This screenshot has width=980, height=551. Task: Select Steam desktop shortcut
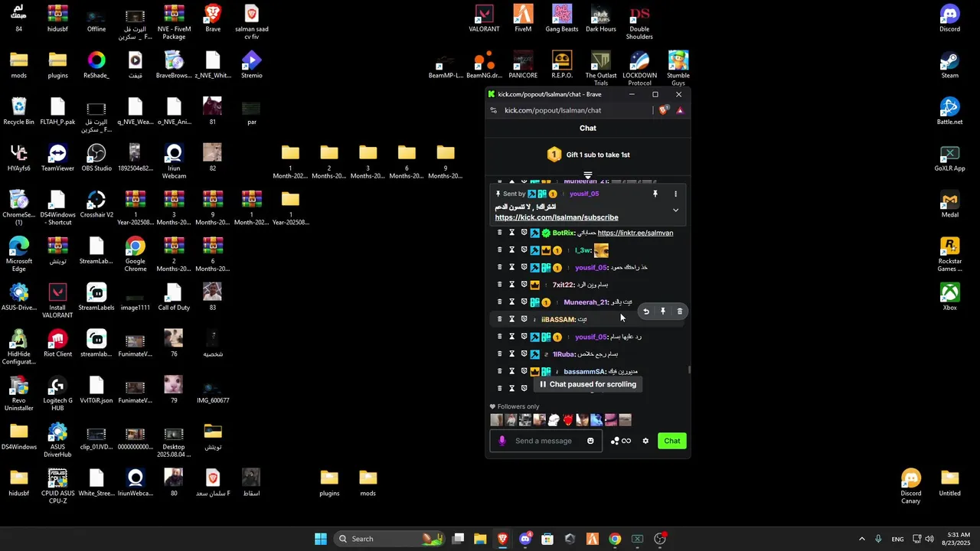(949, 65)
